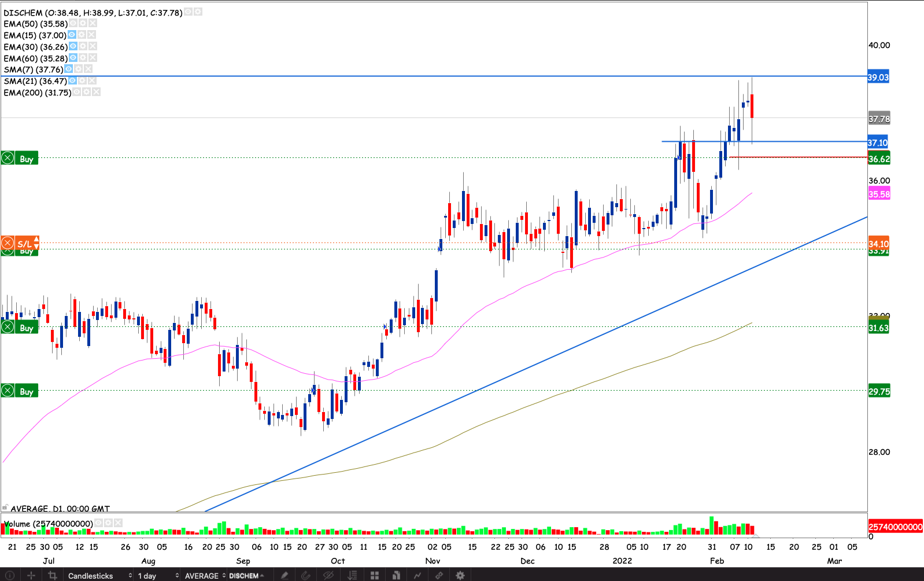
Task: Click the 39.03 horizontal line price label
Action: pos(878,78)
